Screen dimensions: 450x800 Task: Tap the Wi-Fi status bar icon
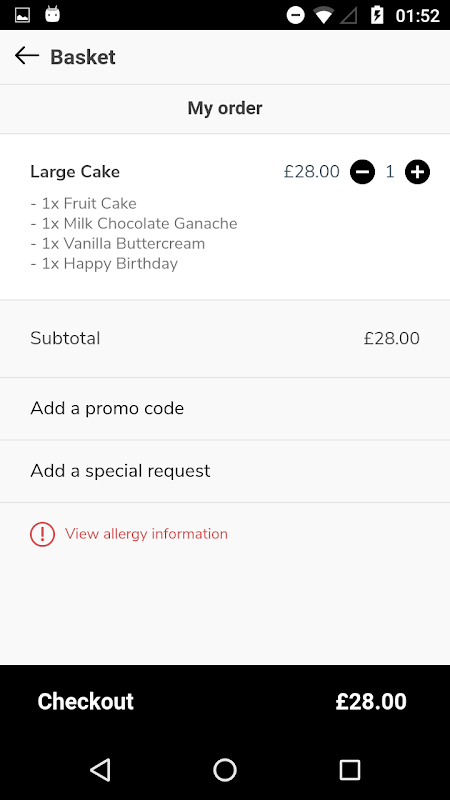[x=323, y=15]
